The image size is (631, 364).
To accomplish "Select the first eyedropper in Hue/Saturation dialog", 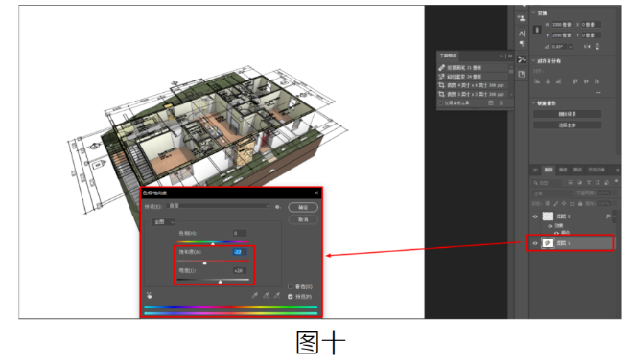I will coord(255,296).
